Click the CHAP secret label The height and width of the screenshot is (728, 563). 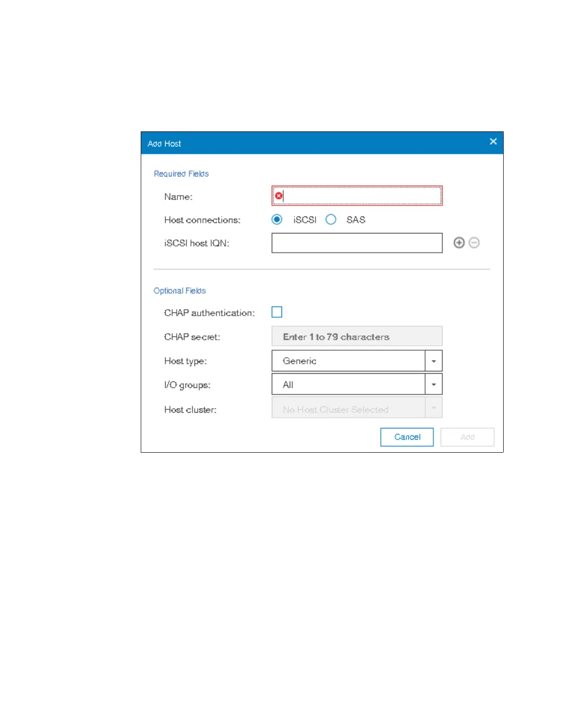click(192, 337)
